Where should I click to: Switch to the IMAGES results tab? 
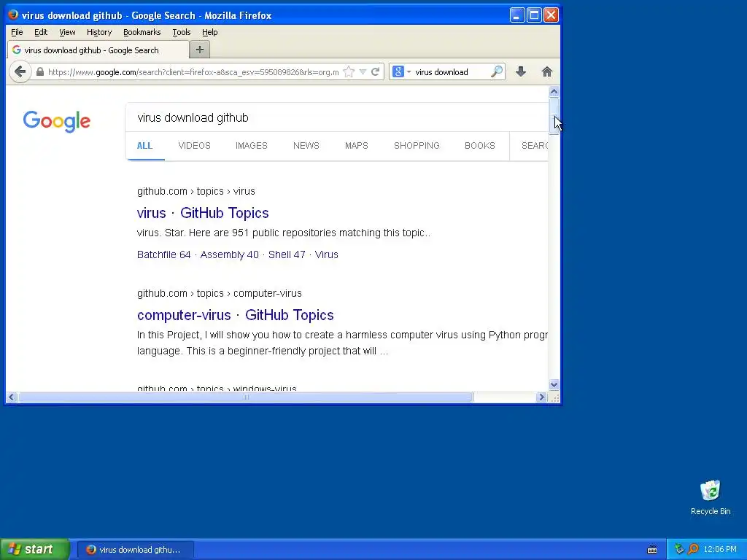252,146
